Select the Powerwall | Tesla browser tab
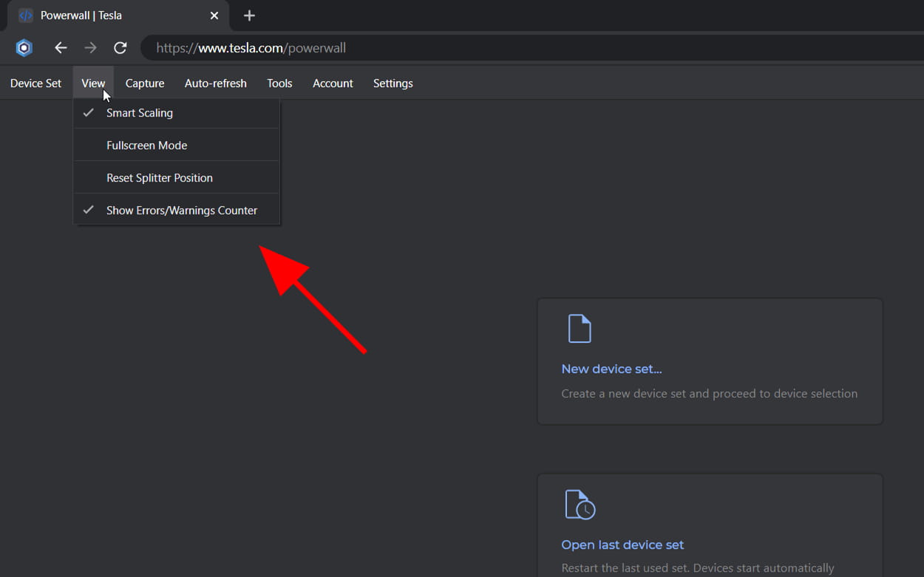 coord(120,16)
